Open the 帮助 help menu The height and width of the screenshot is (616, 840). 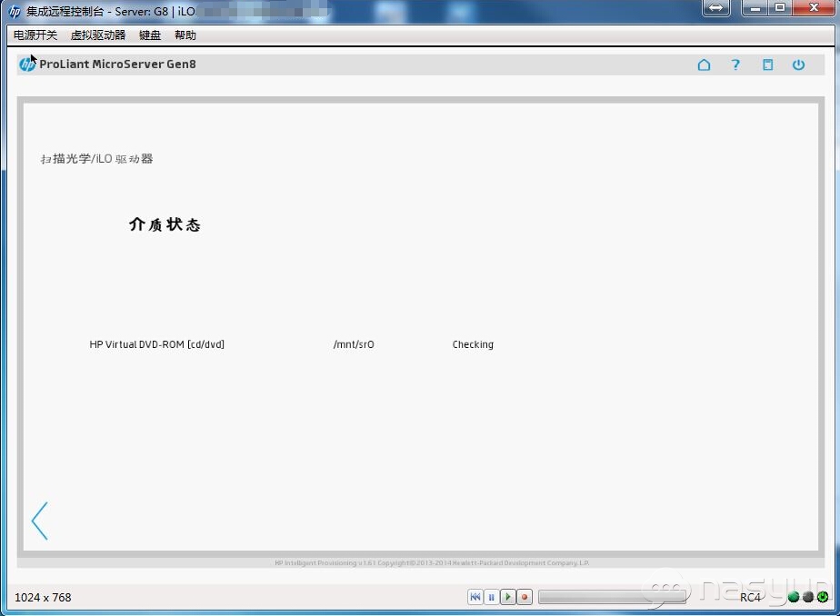185,35
